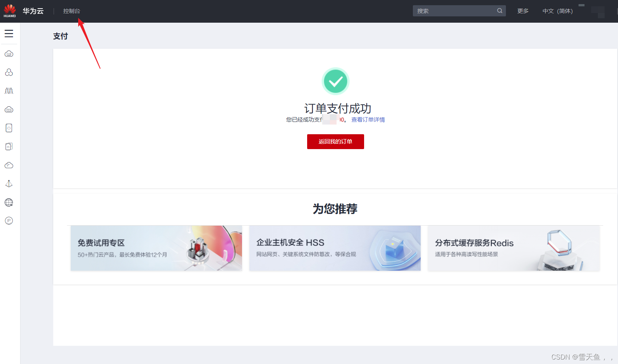Open the image copies icon in sidebar

coord(9,146)
